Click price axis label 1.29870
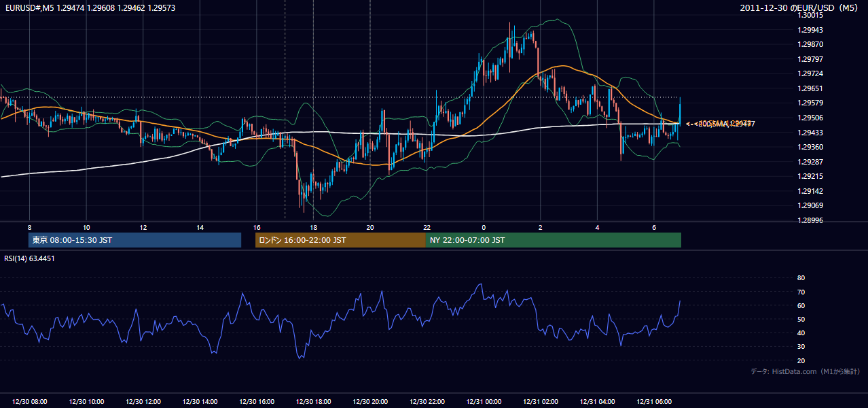Image resolution: width=868 pixels, height=408 pixels. 810,44
